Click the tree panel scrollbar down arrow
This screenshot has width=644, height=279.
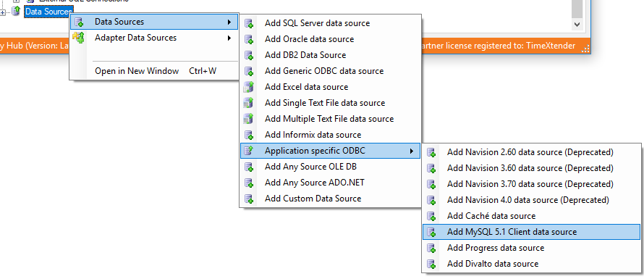tap(577, 25)
